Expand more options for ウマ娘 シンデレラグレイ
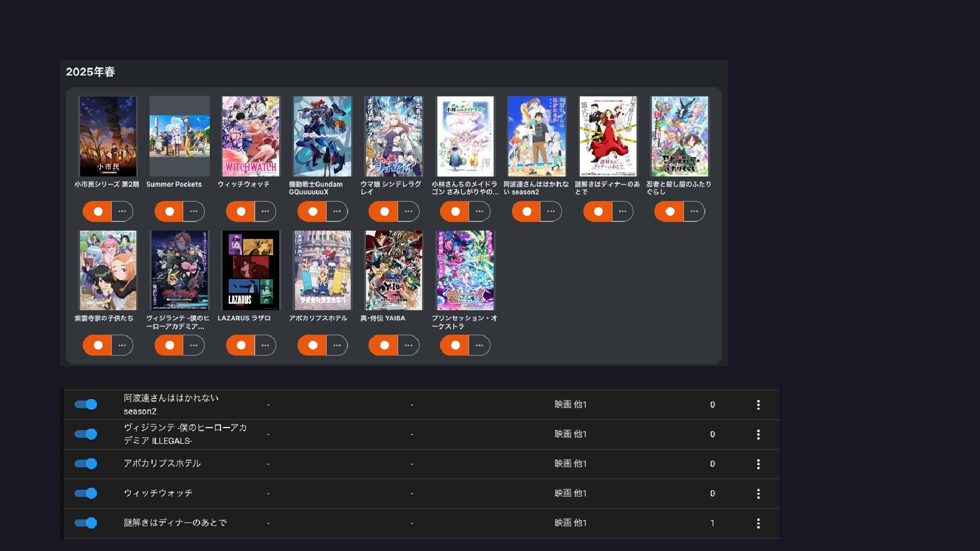The image size is (980, 551). (408, 211)
